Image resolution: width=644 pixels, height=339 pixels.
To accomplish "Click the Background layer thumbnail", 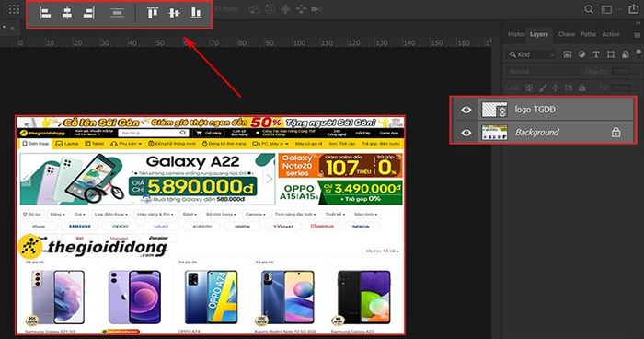I will coord(494,133).
